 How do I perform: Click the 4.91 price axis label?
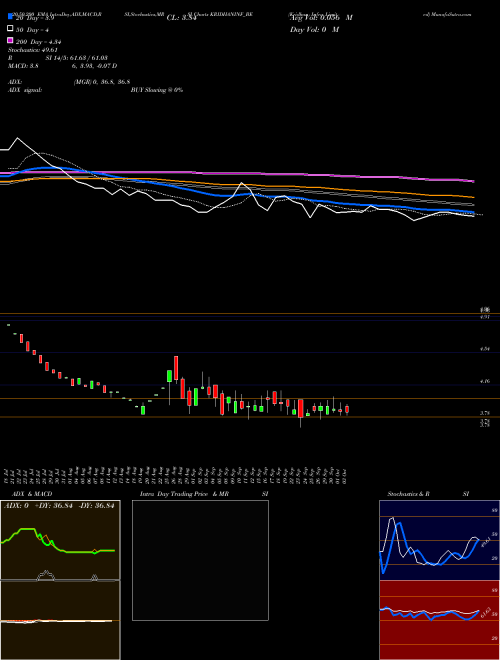485,317
